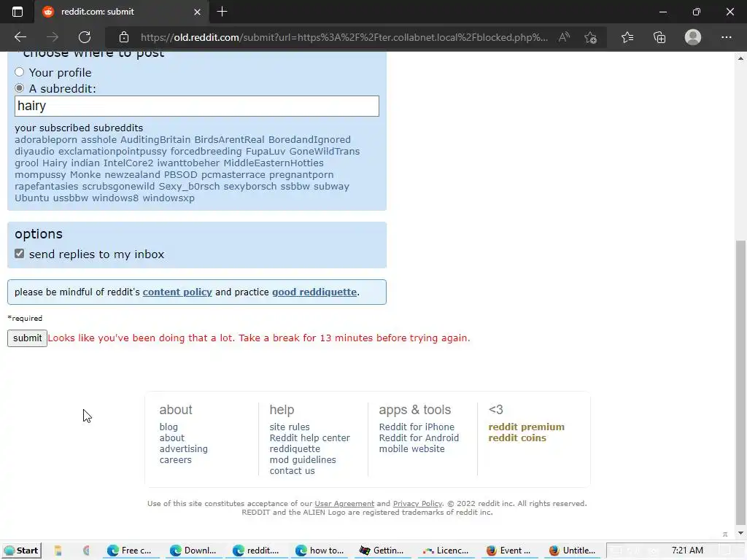Image resolution: width=747 pixels, height=560 pixels.
Task: Open the User Agreement link
Action: click(344, 504)
